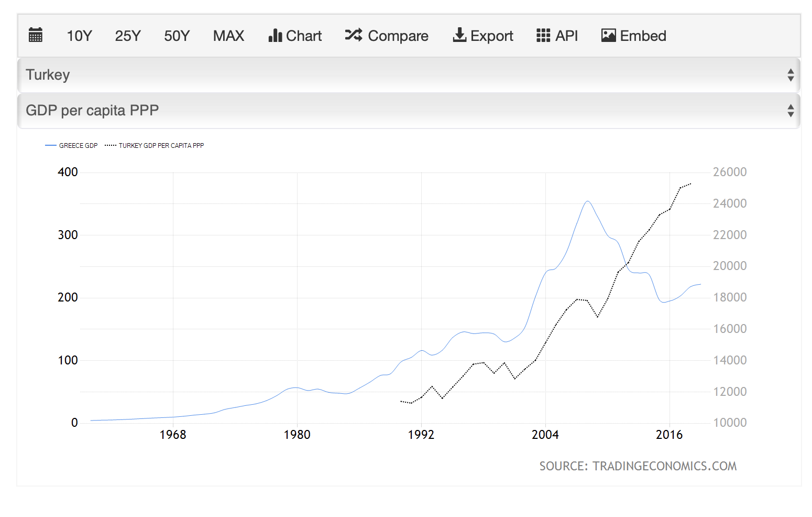The width and height of the screenshot is (812, 517).
Task: Click the shuffle arrows Compare icon
Action: click(354, 35)
